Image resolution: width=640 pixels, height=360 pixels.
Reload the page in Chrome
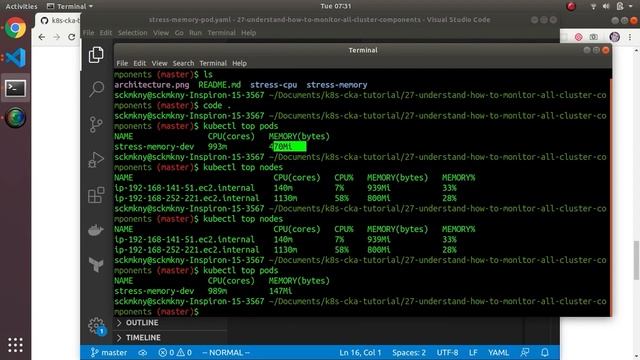click(x=72, y=37)
